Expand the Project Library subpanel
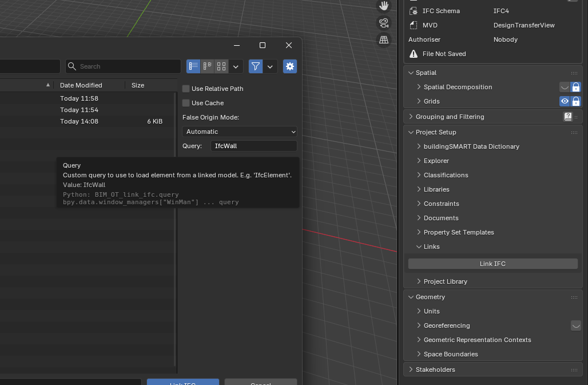588x385 pixels. click(x=419, y=281)
